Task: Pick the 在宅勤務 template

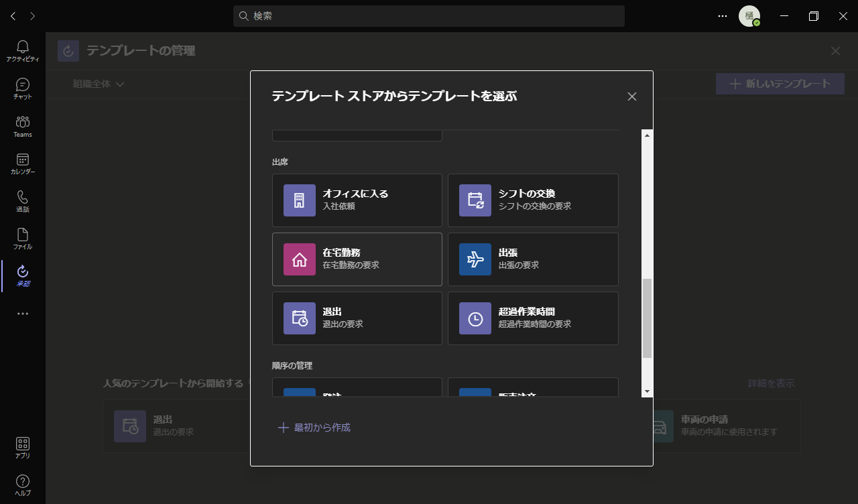Action: [357, 259]
